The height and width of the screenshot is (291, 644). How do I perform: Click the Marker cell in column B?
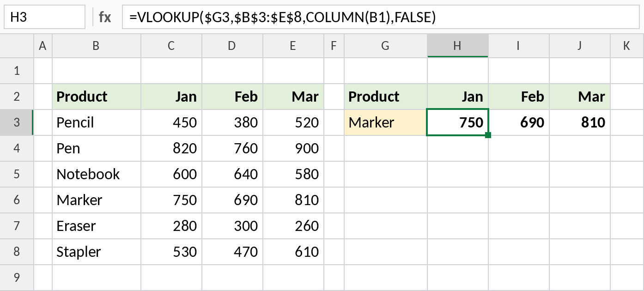tap(97, 200)
